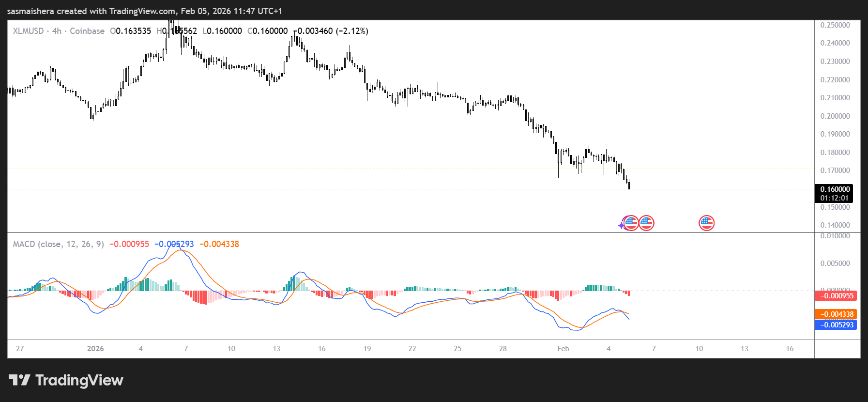Click the 0.200000 price axis label
868x402 pixels.
(835, 116)
